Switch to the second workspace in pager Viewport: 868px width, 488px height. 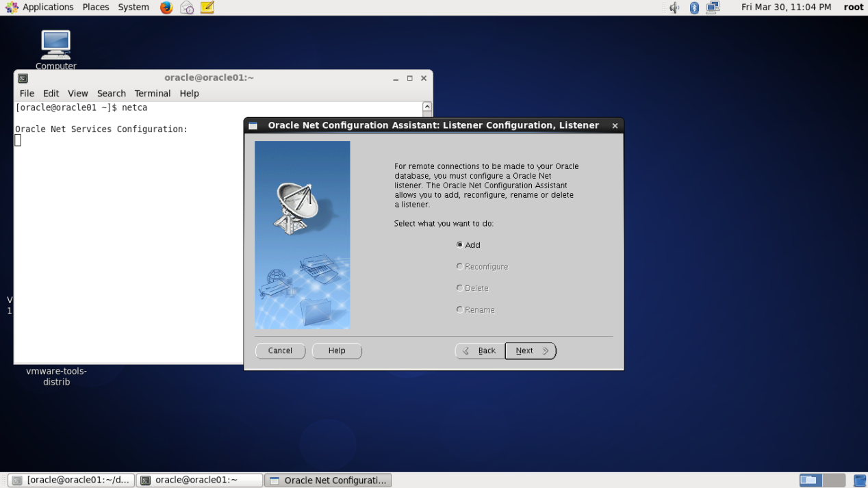click(x=834, y=480)
